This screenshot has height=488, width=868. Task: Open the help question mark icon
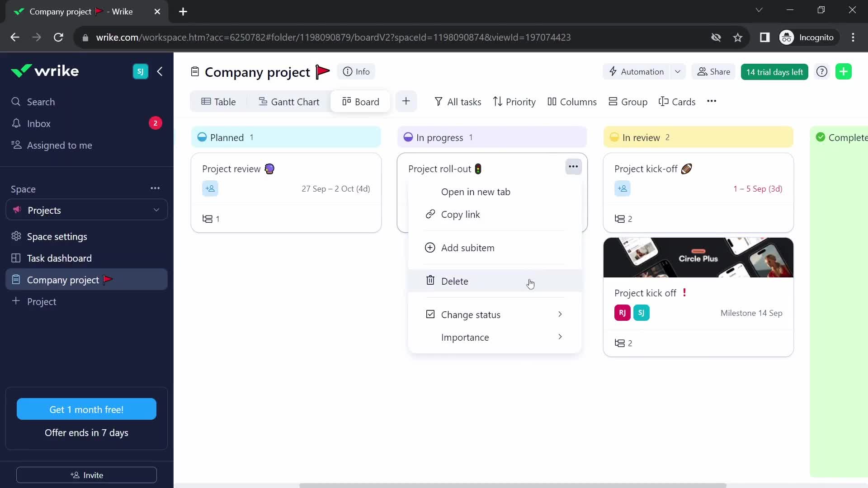(822, 71)
